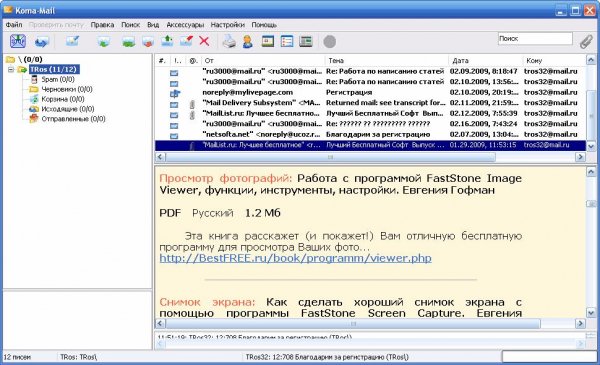Open the Вид menu
The height and width of the screenshot is (365, 600).
[153, 24]
